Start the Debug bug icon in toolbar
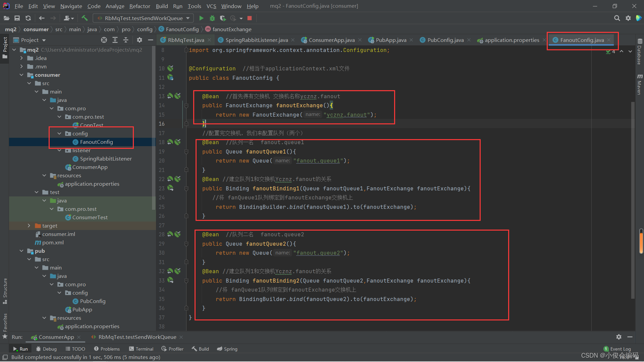The width and height of the screenshot is (644, 362). coord(212,18)
